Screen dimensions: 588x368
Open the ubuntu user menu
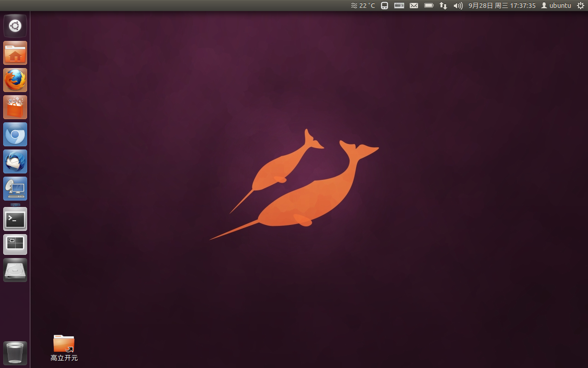click(x=556, y=6)
